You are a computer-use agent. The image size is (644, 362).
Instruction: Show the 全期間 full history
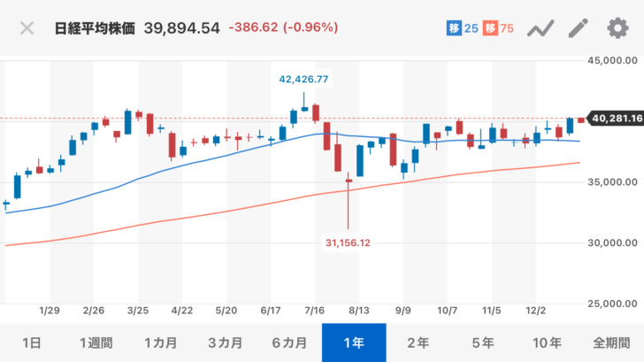pyautogui.click(x=611, y=343)
